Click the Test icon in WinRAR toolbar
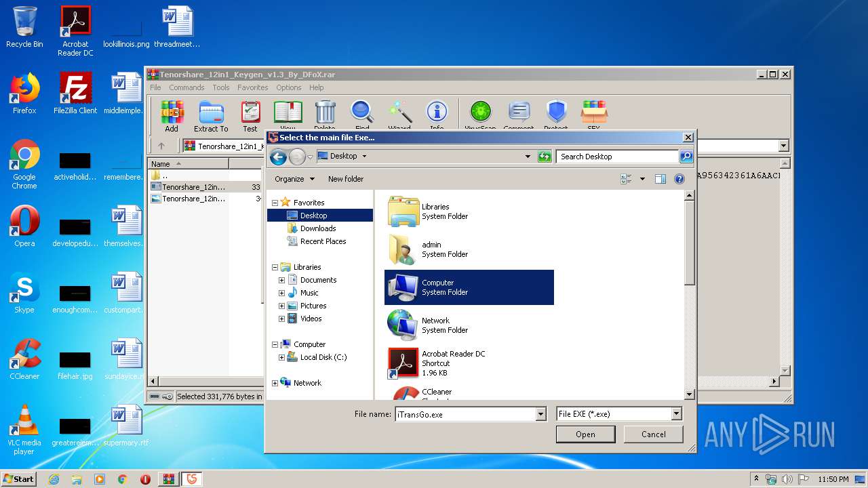Viewport: 868px width, 488px height. pos(250,116)
